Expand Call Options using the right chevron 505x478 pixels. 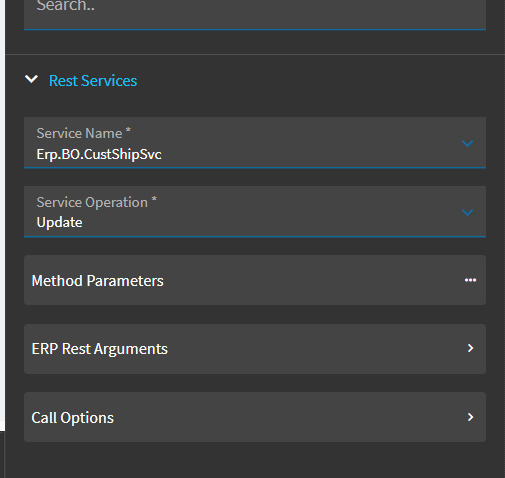tap(470, 417)
